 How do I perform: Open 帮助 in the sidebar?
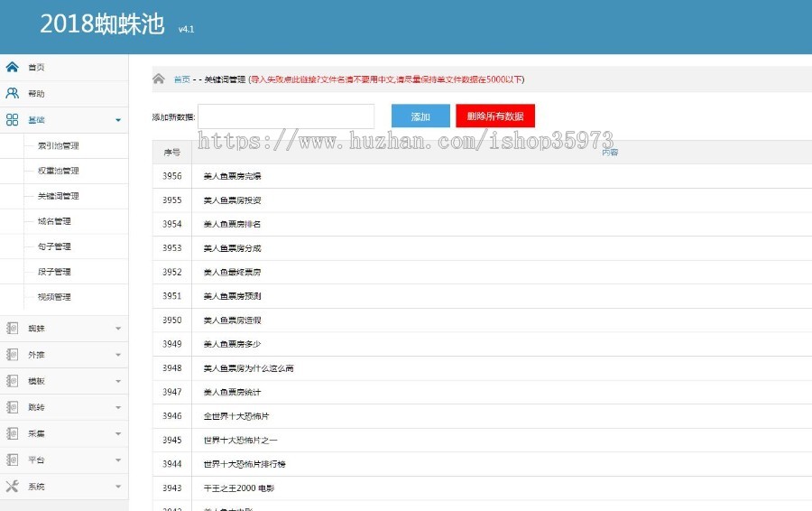click(36, 94)
